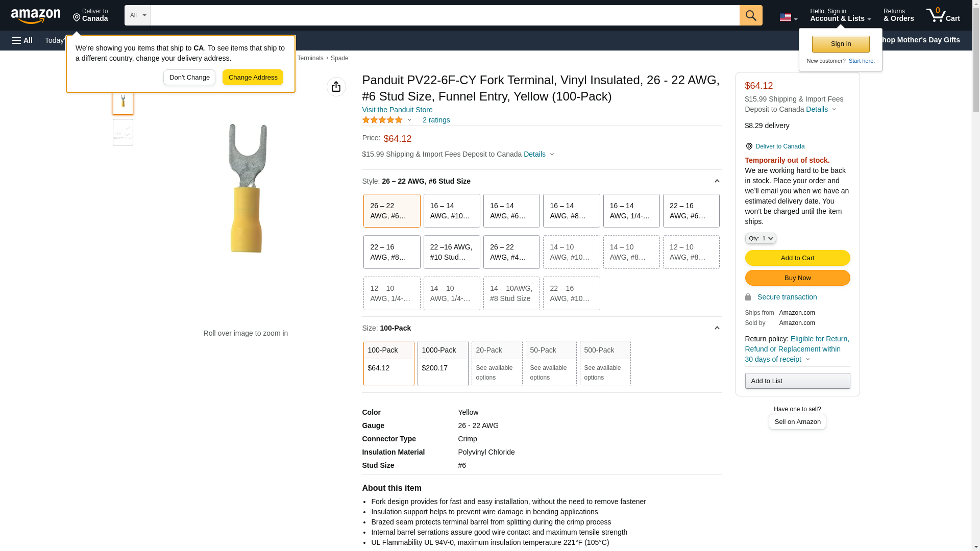Open the Qty quantity dropdown
Image resolution: width=980 pixels, height=551 pixels.
760,238
